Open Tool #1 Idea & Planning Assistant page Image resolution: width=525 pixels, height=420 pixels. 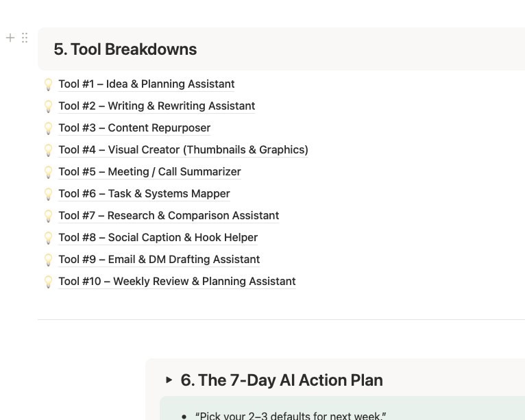tap(147, 84)
